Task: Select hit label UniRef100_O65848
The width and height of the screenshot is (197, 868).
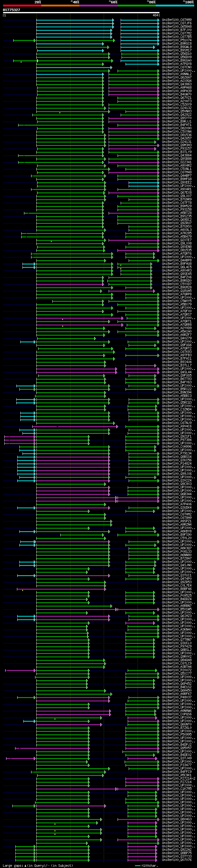Action: (177, 26)
